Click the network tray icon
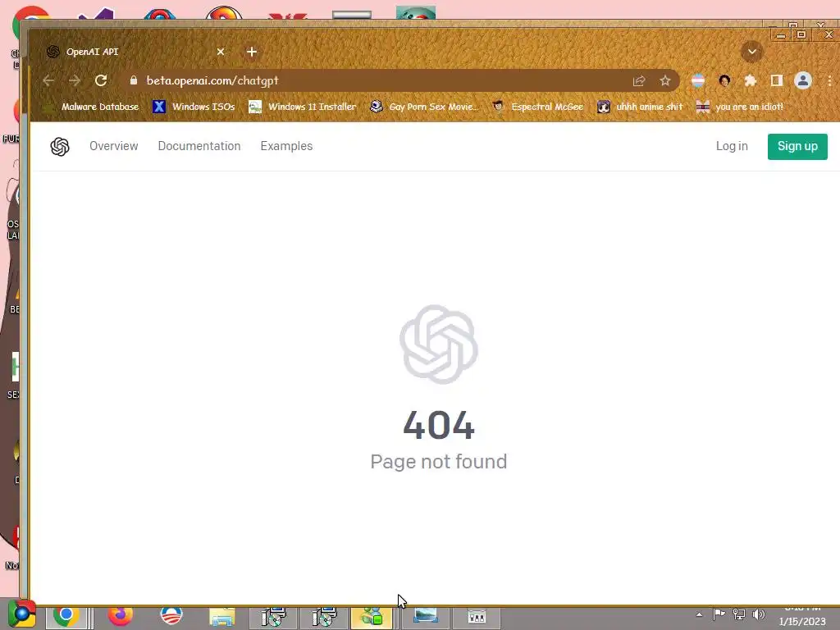The width and height of the screenshot is (840, 630). [x=739, y=614]
